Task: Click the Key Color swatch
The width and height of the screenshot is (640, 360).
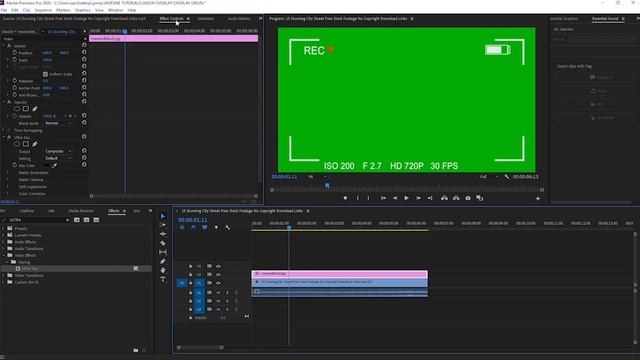Action: (x=47, y=165)
